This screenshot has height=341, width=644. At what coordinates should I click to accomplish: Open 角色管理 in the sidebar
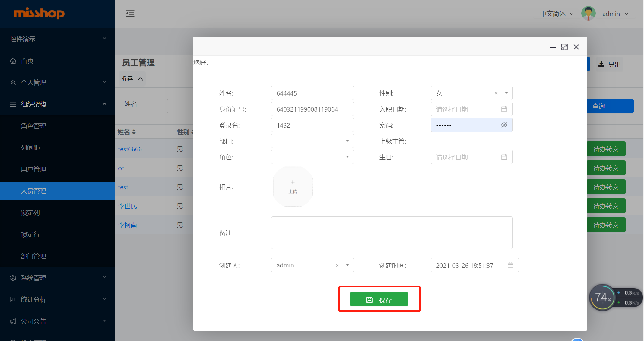[x=33, y=126]
